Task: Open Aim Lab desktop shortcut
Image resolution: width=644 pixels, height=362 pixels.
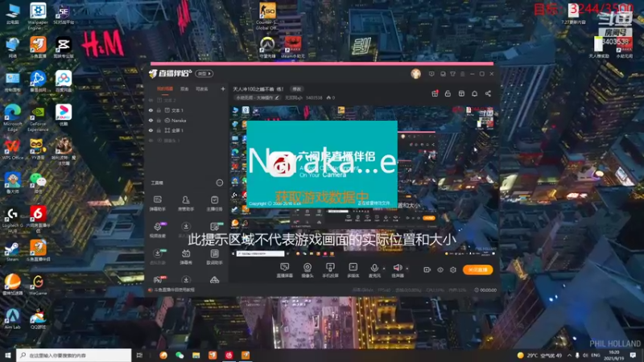Action: click(12, 319)
